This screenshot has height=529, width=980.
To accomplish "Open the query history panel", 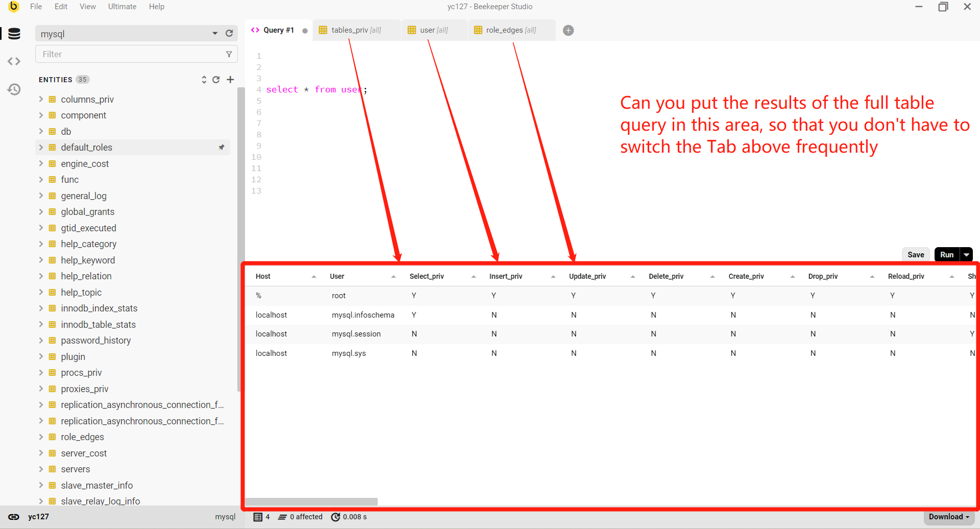I will click(x=14, y=89).
